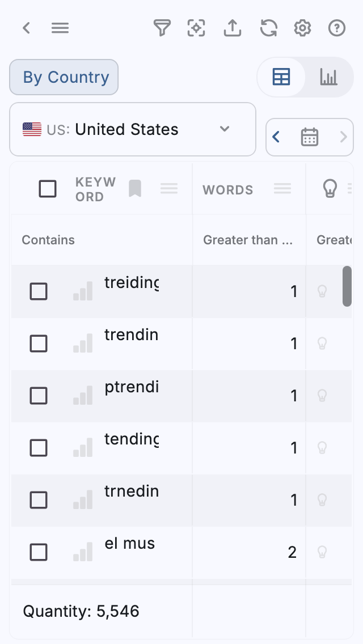Open the filter funnel icon
The width and height of the screenshot is (363, 644).
coord(162,28)
